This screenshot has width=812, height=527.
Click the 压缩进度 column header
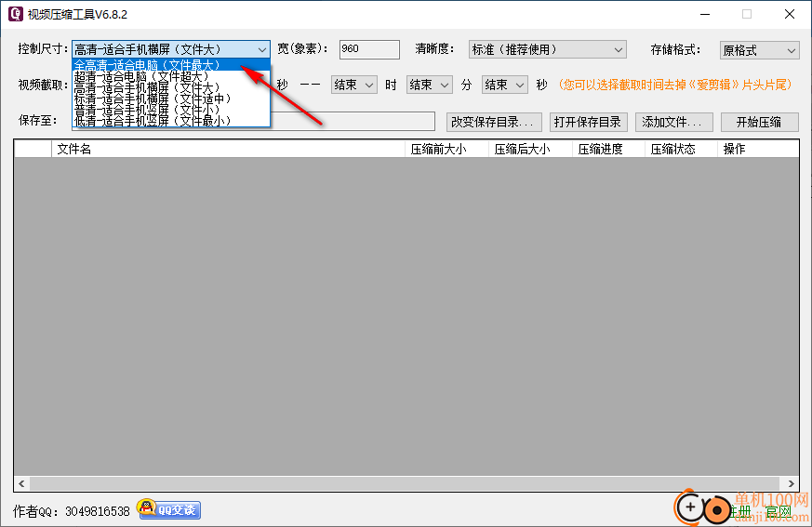608,149
